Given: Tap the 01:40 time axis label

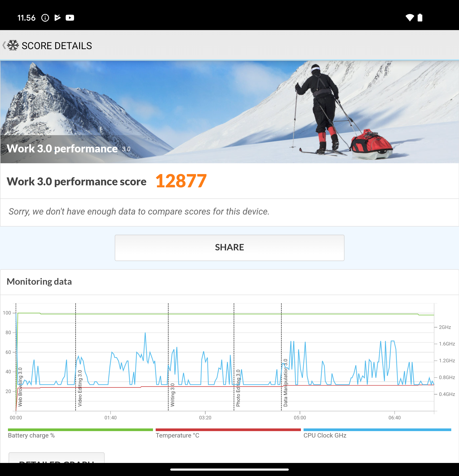Looking at the screenshot, I should 111,418.
